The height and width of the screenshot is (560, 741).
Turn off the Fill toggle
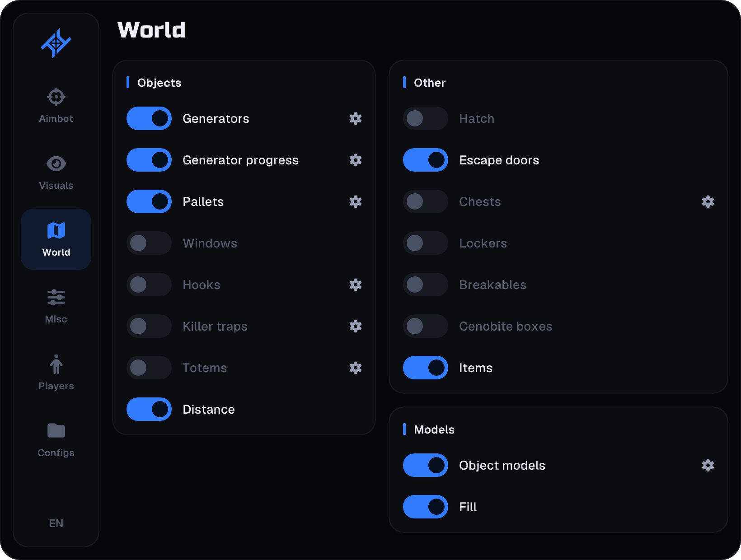426,507
